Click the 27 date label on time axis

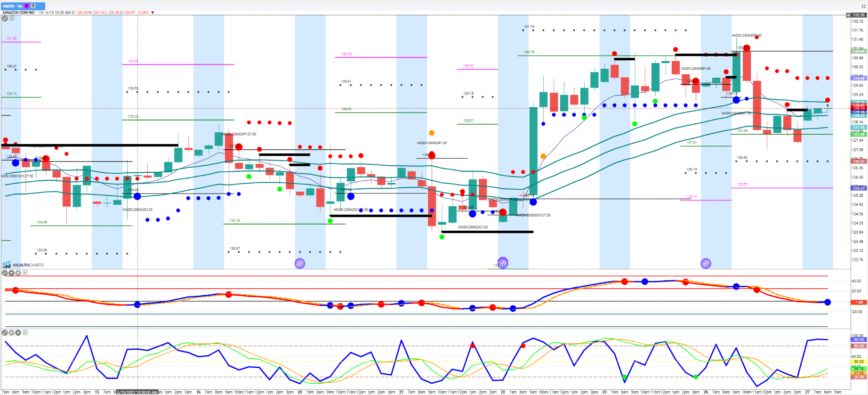[807, 392]
